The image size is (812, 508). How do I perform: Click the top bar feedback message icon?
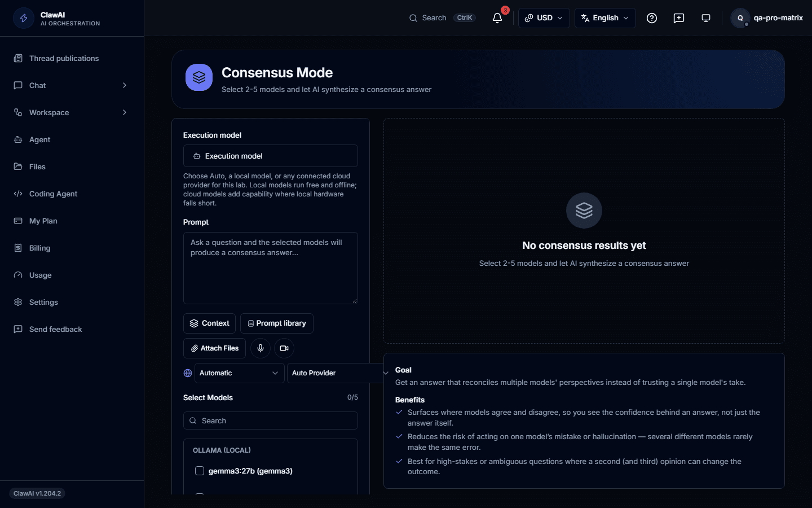tap(679, 18)
